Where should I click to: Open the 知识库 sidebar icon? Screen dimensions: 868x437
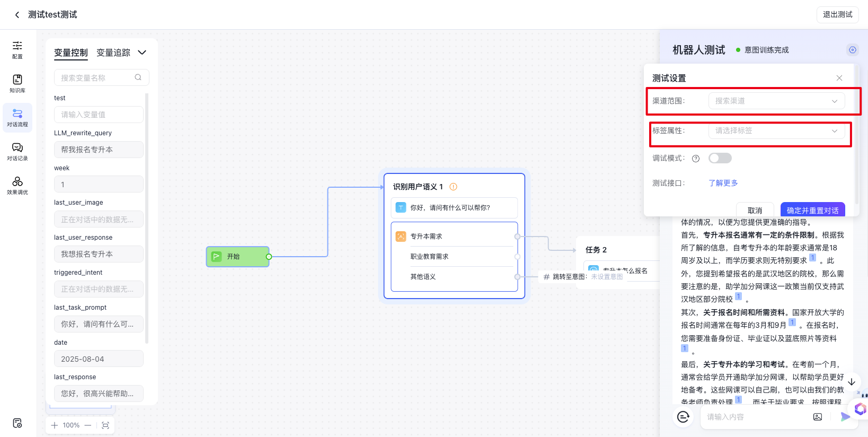(x=17, y=83)
